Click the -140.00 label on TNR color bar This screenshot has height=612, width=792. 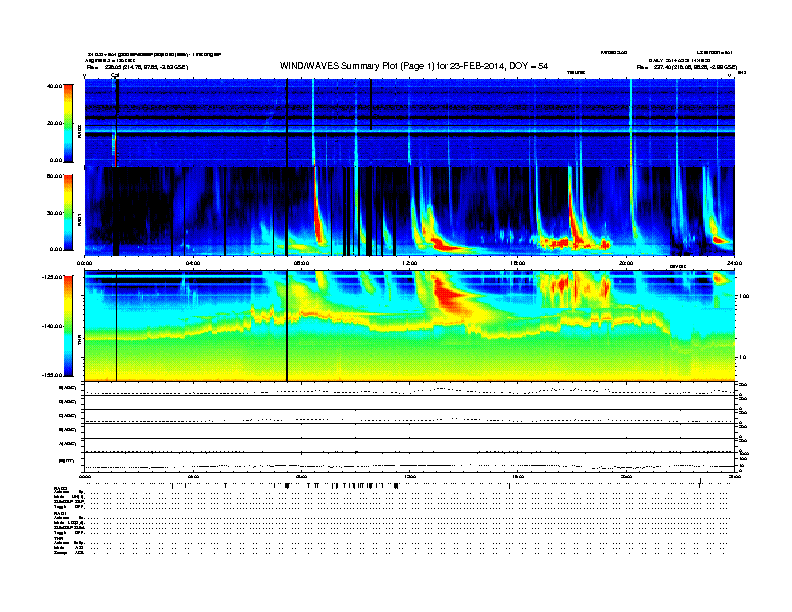click(53, 326)
